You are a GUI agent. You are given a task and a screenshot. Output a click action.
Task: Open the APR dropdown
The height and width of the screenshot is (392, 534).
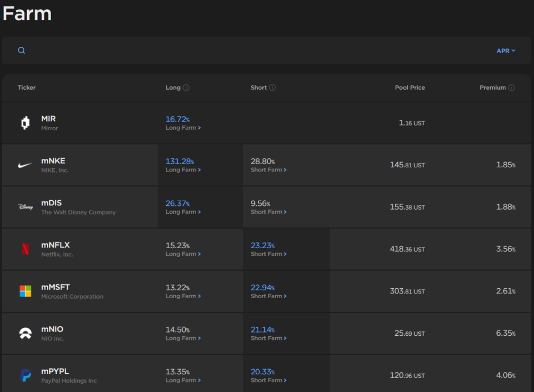coord(505,51)
